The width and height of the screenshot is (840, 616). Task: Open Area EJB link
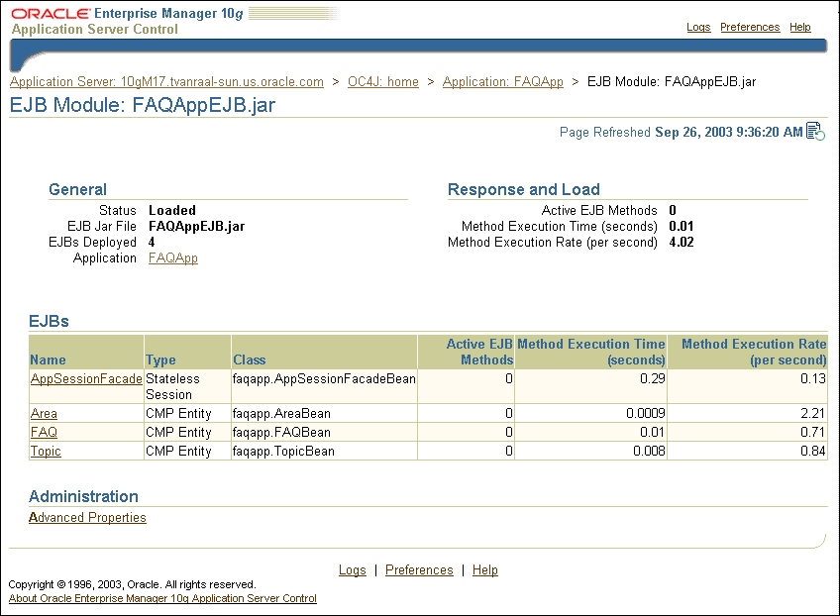[x=44, y=414]
